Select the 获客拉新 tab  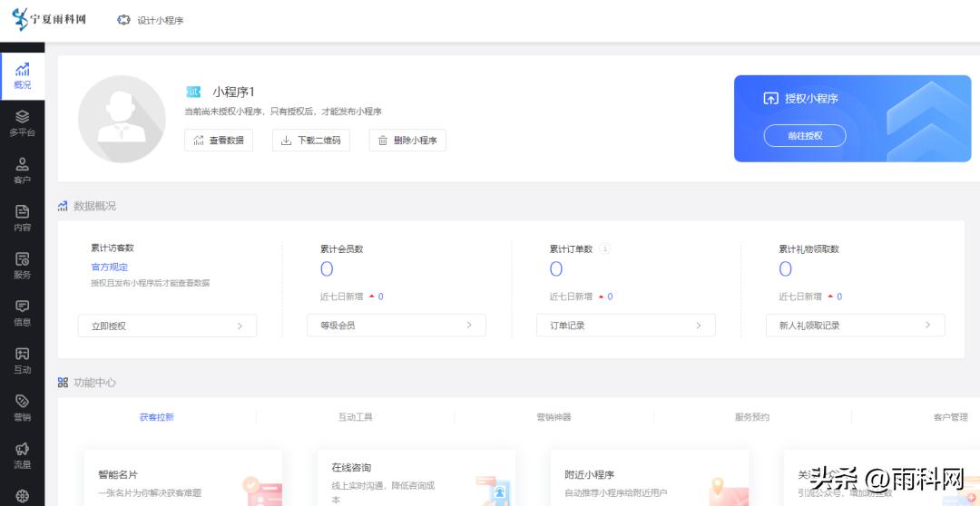(157, 416)
